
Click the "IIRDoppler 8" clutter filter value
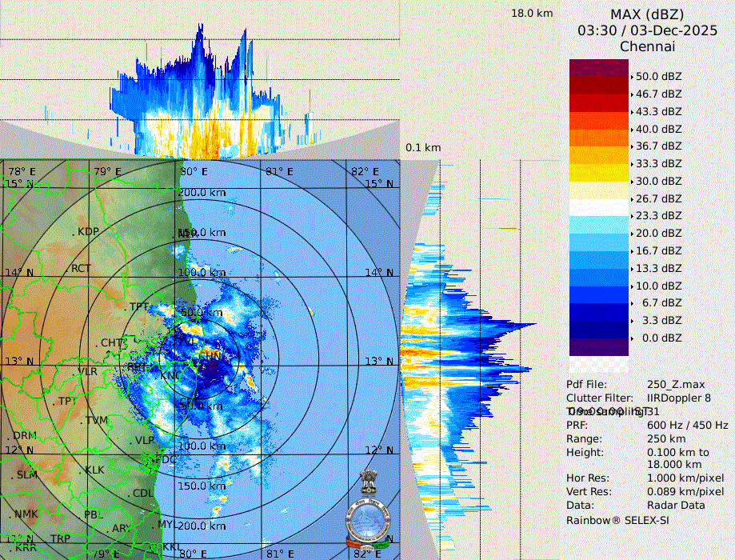[679, 398]
